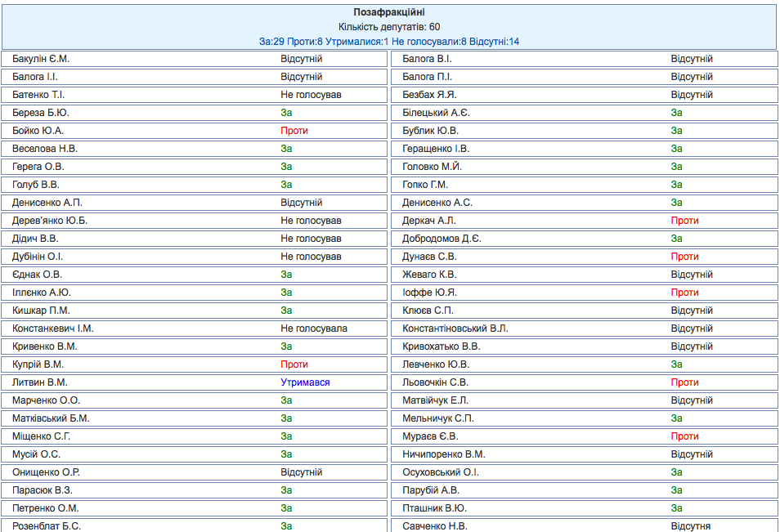This screenshot has width=780, height=532.
Task: Click the Проти vote next to Бойко Ю.А.
Action: (294, 131)
